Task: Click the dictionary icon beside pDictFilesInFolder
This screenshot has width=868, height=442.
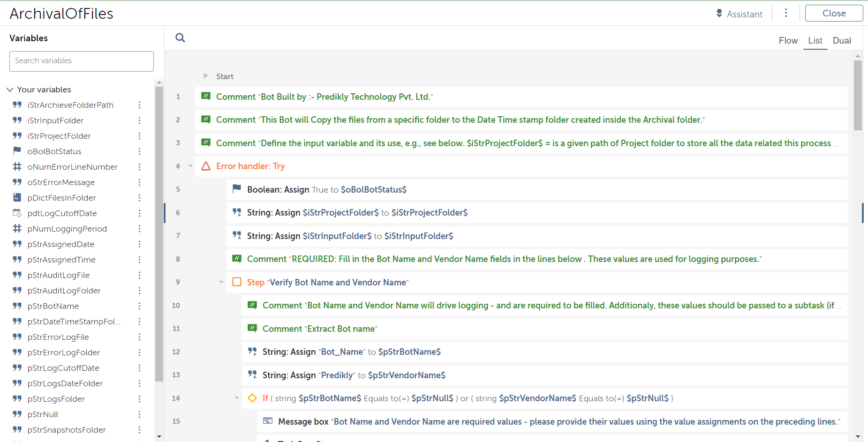Action: (x=17, y=197)
